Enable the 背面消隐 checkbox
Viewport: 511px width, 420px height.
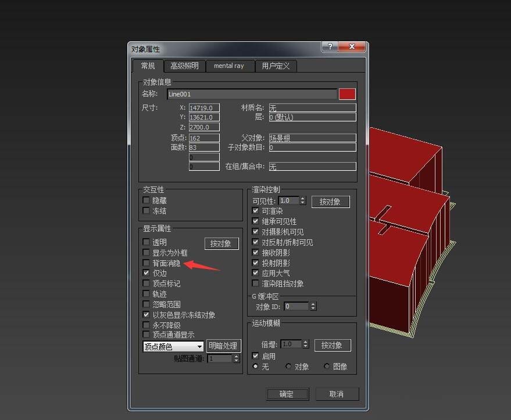146,263
